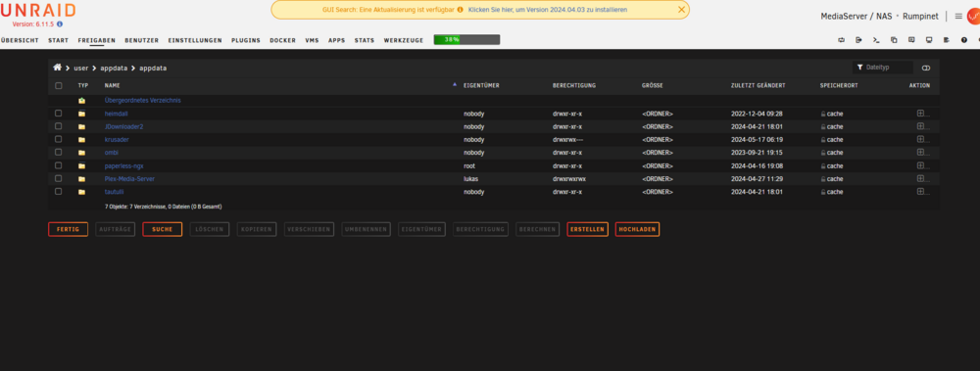Check the krusader row checkbox
The height and width of the screenshot is (371, 980).
coord(58,140)
